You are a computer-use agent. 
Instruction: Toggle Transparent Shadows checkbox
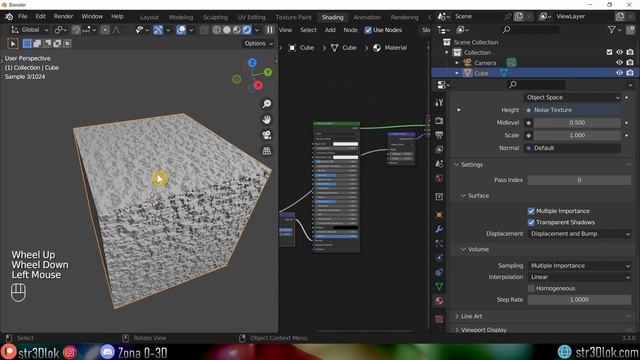(531, 222)
